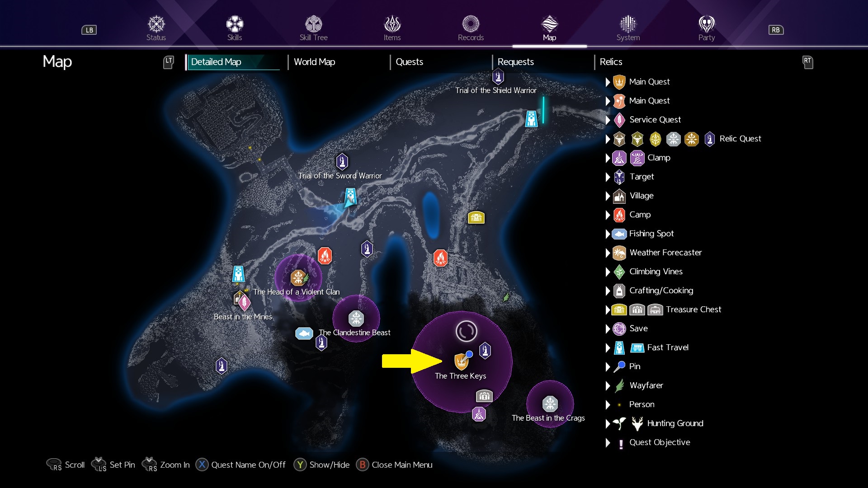Open the Party menu icon

click(707, 24)
